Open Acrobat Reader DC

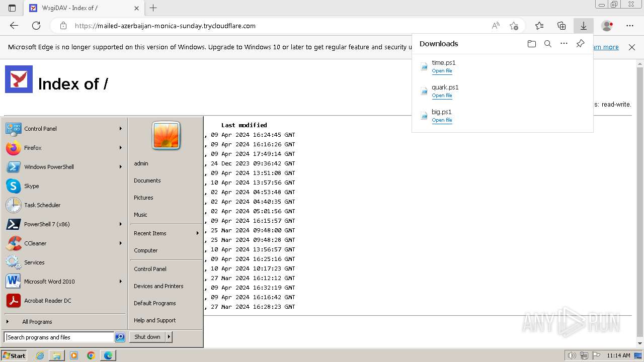click(x=64, y=301)
